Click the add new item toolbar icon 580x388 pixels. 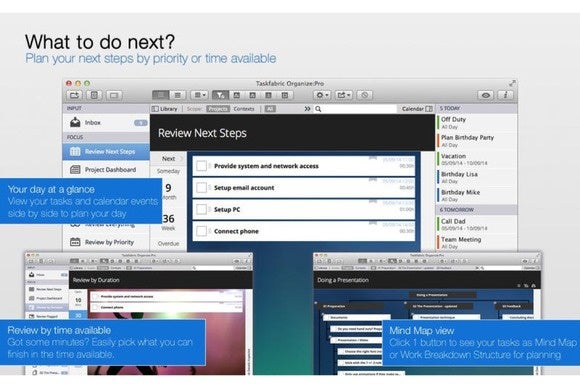tap(74, 95)
